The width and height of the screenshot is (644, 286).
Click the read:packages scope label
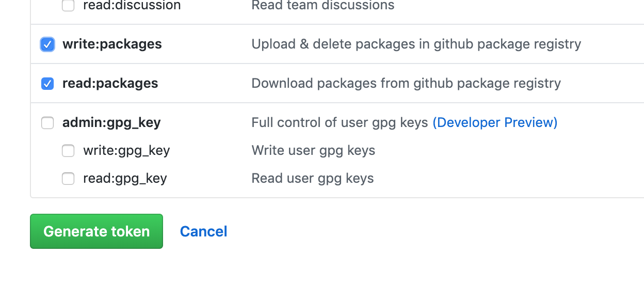click(x=110, y=84)
